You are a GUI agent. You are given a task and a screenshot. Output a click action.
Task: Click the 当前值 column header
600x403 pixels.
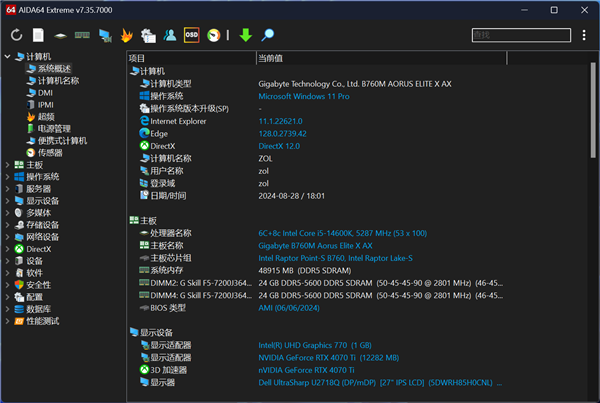pyautogui.click(x=382, y=58)
